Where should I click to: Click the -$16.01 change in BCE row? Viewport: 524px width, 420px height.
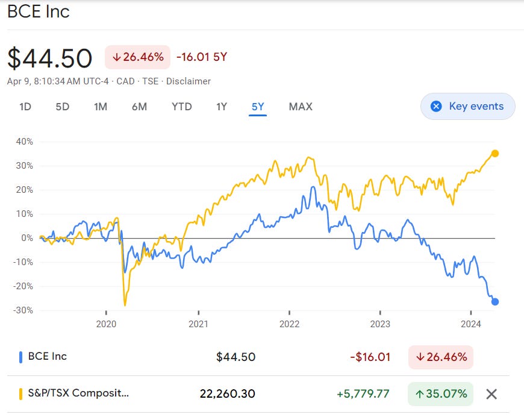370,357
